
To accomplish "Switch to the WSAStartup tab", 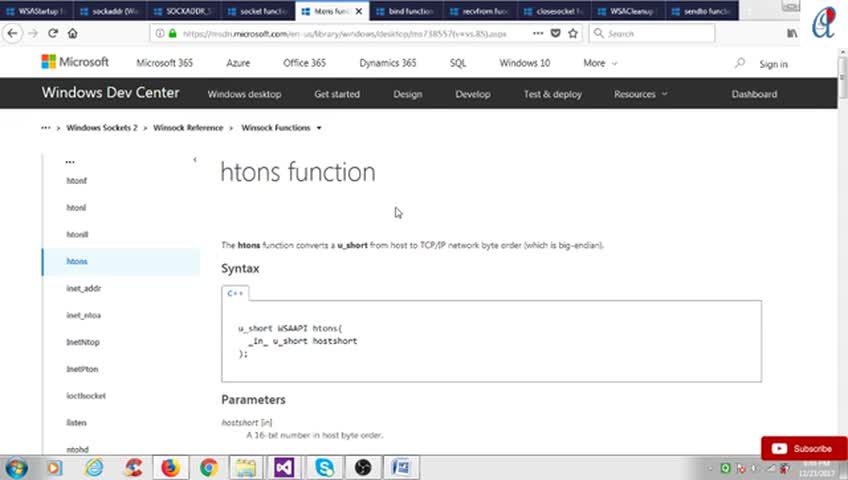I will click(x=36, y=11).
